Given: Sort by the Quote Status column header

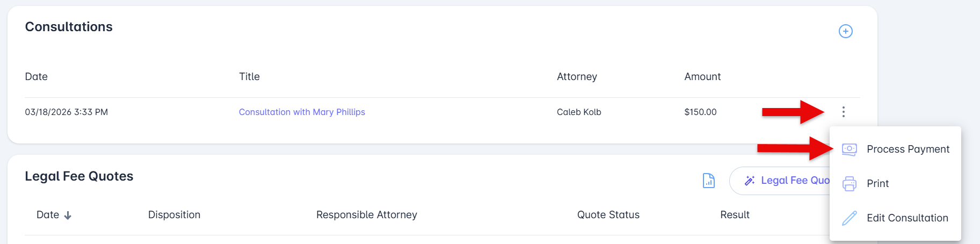Looking at the screenshot, I should (608, 215).
